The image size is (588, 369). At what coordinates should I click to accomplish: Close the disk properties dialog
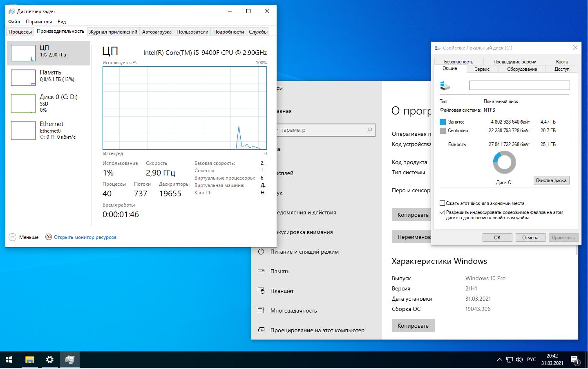(x=575, y=47)
